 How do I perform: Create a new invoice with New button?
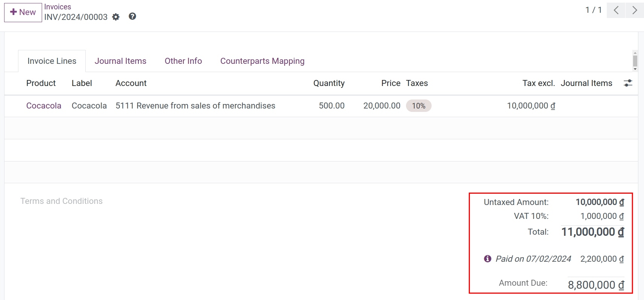[23, 12]
